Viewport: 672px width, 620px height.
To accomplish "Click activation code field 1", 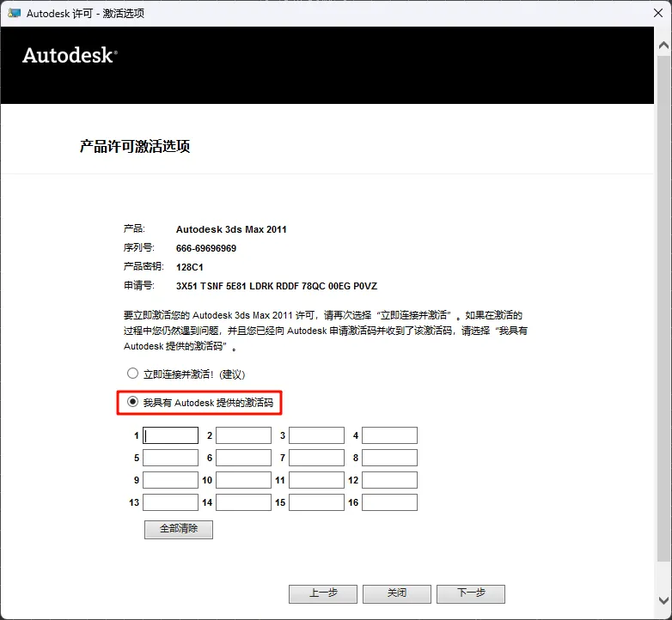I will [x=170, y=435].
